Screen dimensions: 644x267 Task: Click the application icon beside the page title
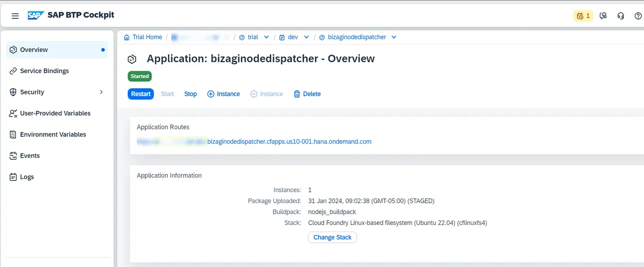132,59
